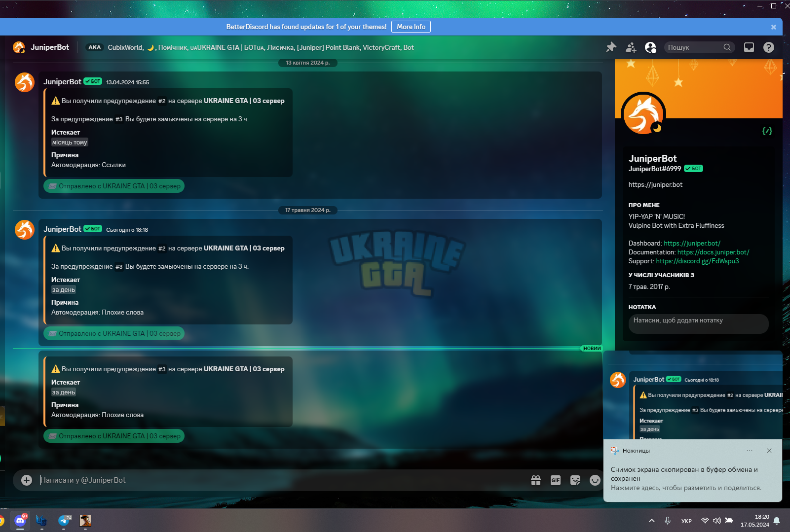This screenshot has width=790, height=532.
Task: Open the discord.gg/EdWspu3 support link
Action: [697, 261]
